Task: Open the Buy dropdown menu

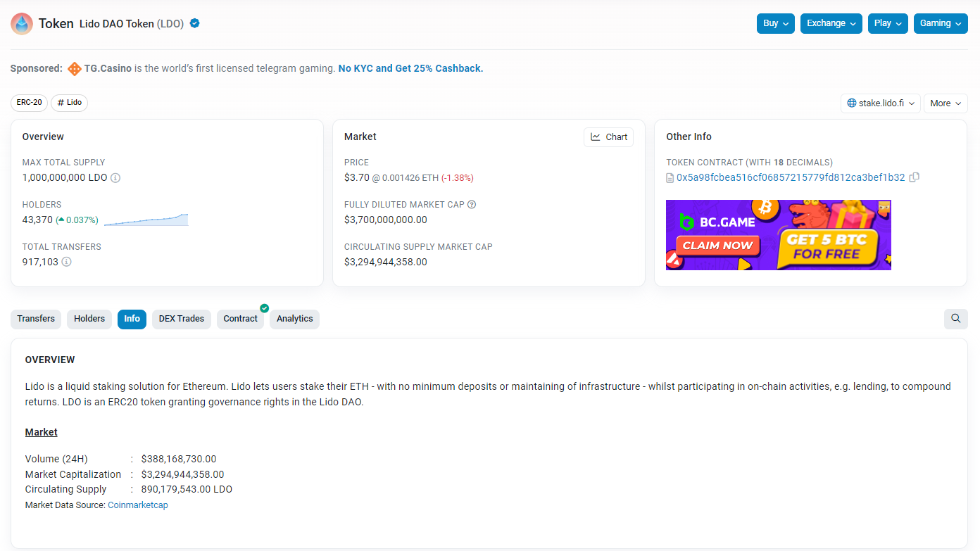Action: [x=776, y=23]
